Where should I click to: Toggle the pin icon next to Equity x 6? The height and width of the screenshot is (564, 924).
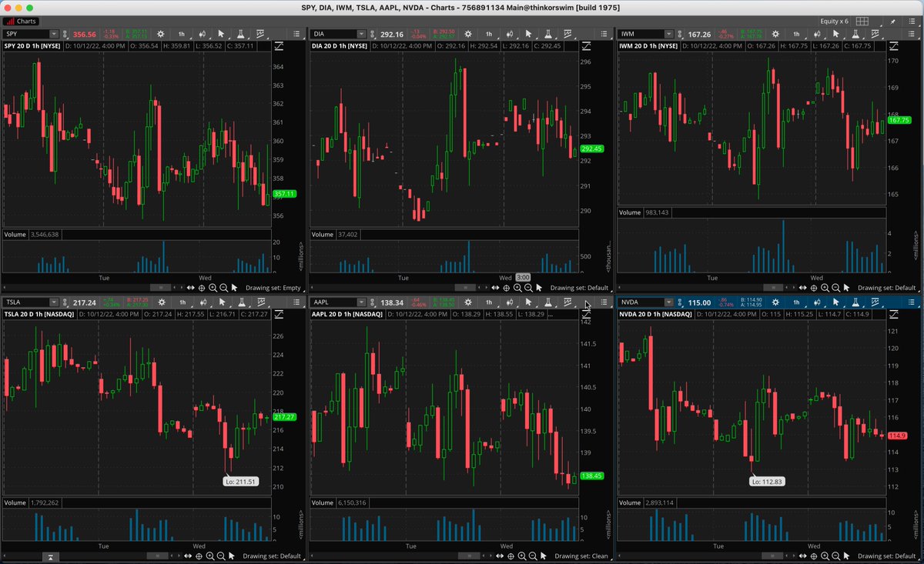tap(891, 22)
